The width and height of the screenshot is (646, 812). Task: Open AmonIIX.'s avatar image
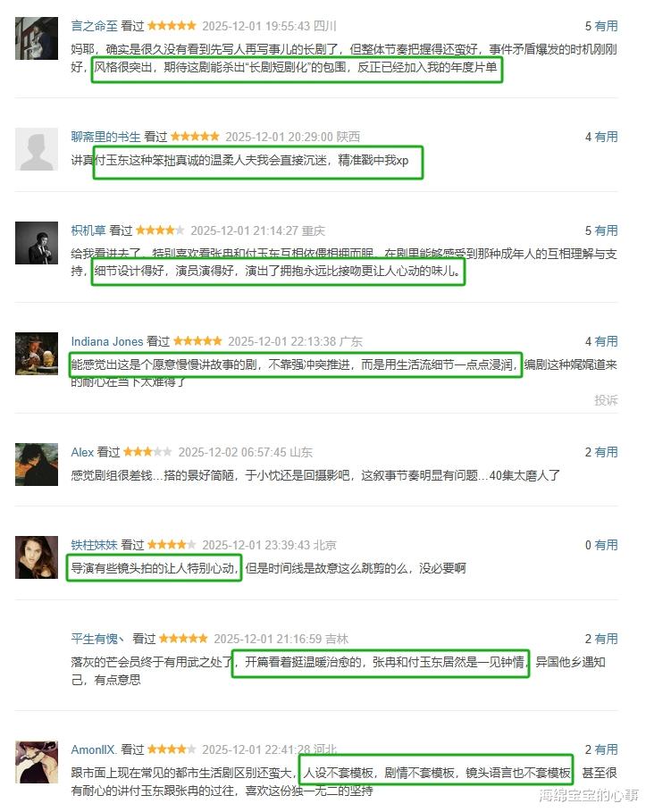coord(37,762)
